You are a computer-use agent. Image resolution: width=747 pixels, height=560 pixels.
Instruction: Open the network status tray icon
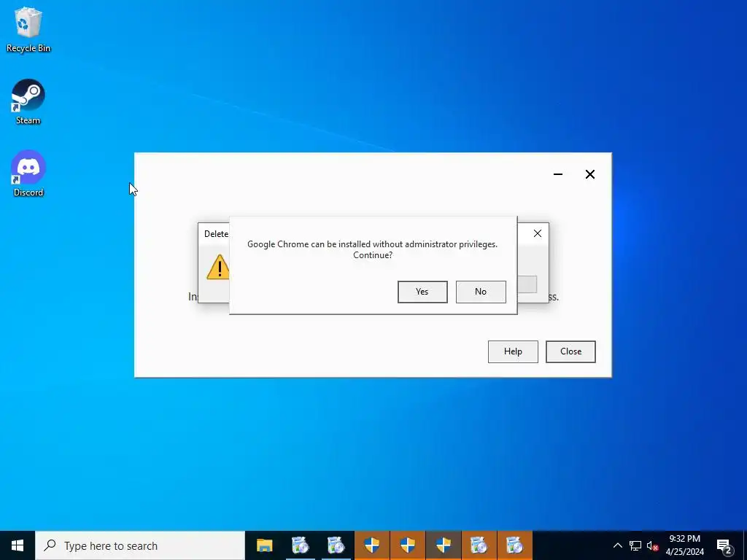tap(635, 545)
